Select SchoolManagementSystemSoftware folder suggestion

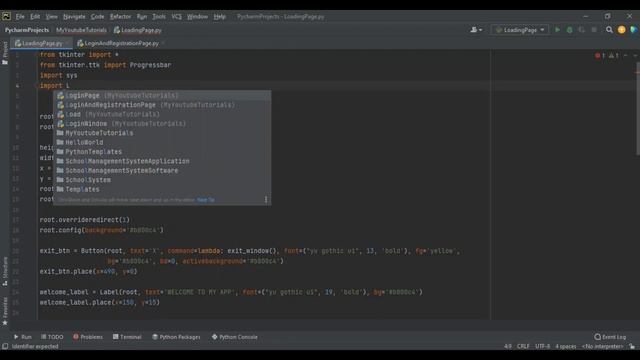click(162, 170)
